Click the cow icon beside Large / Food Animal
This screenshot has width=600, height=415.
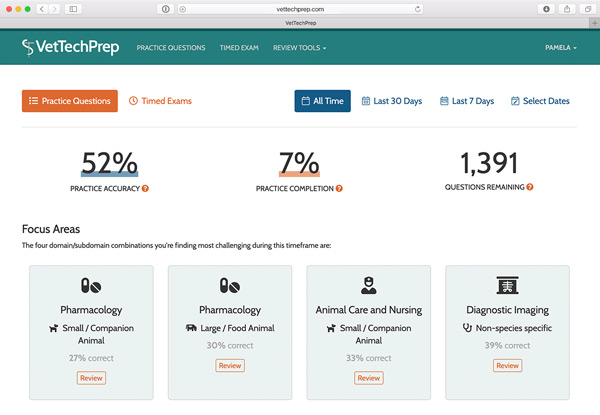[x=191, y=328]
